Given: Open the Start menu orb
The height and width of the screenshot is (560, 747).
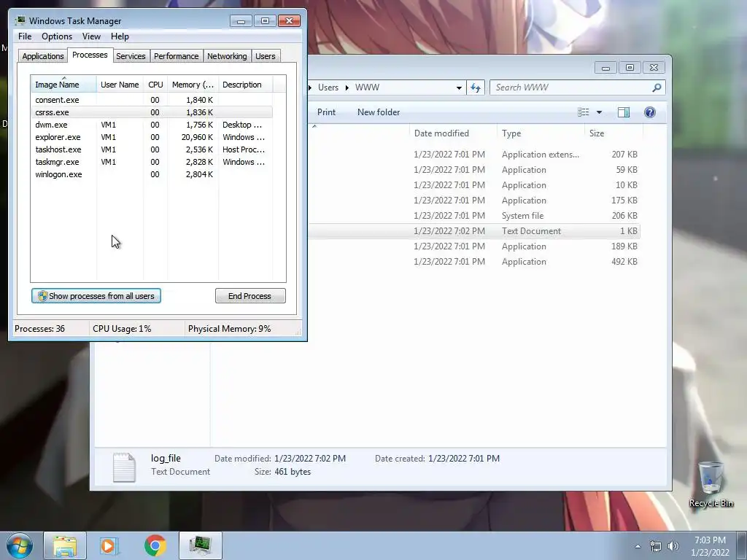Looking at the screenshot, I should (x=20, y=545).
